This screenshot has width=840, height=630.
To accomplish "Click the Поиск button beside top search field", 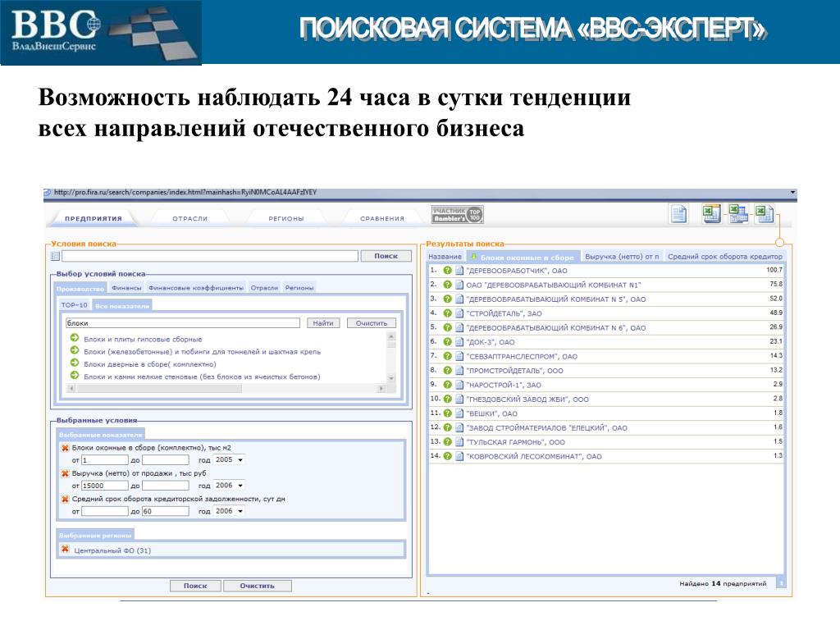I will pos(386,256).
